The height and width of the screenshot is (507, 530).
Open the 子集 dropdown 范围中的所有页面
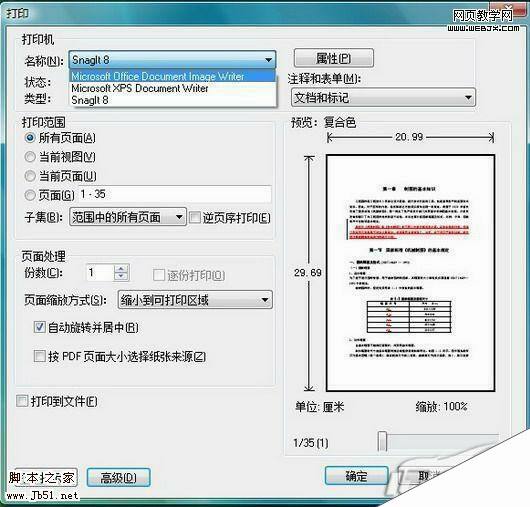pos(128,217)
